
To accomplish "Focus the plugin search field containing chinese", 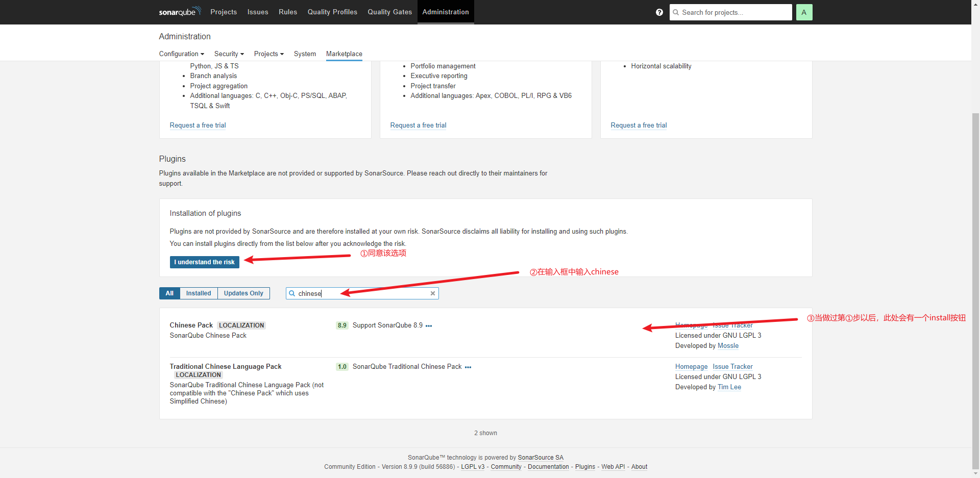I will coord(362,293).
